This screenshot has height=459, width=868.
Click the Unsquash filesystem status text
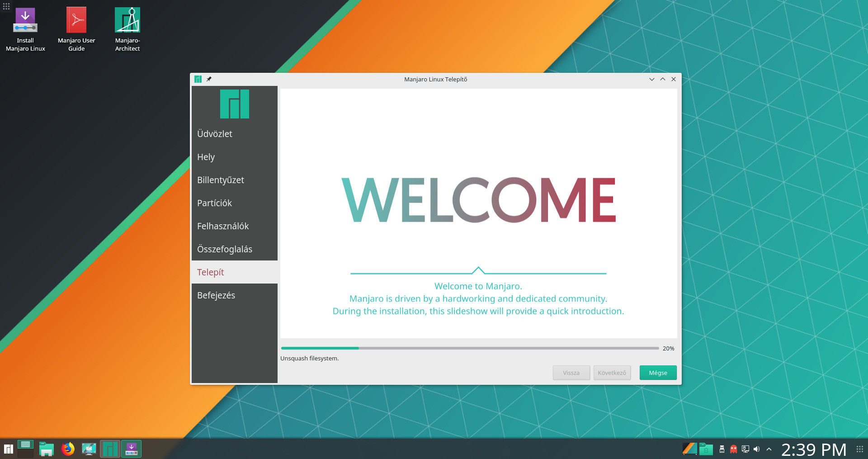tap(310, 358)
